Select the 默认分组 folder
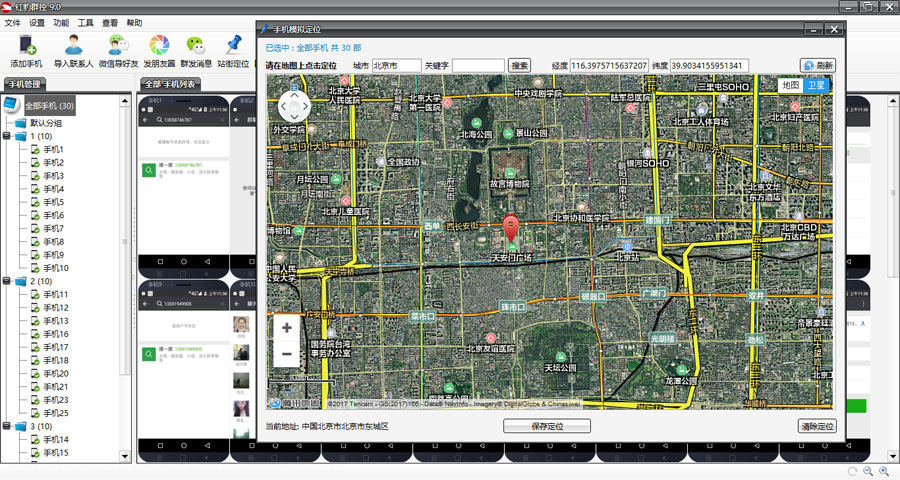This screenshot has width=900, height=480. [x=46, y=123]
